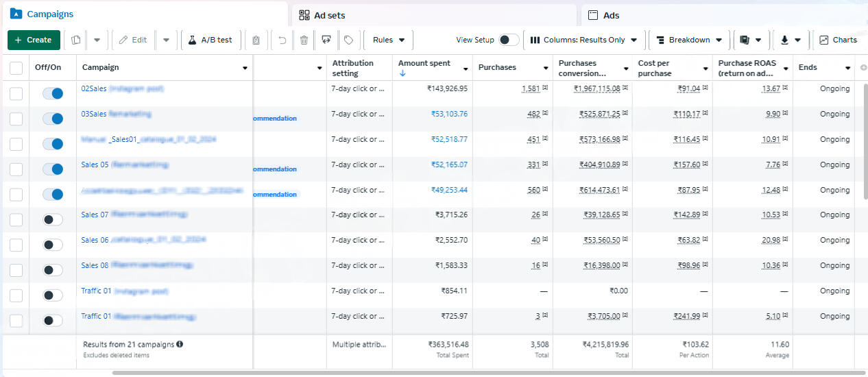
Task: Switch to the Ads tab
Action: (724, 15)
